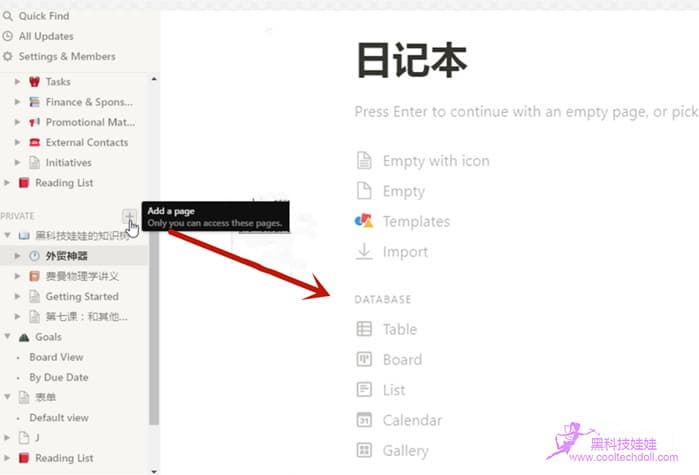
Task: Click the Import download arrow icon
Action: pos(364,251)
